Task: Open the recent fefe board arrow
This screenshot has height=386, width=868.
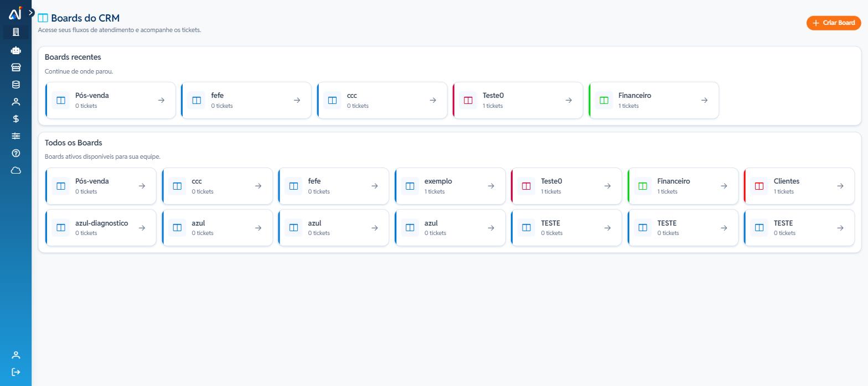Action: (297, 100)
